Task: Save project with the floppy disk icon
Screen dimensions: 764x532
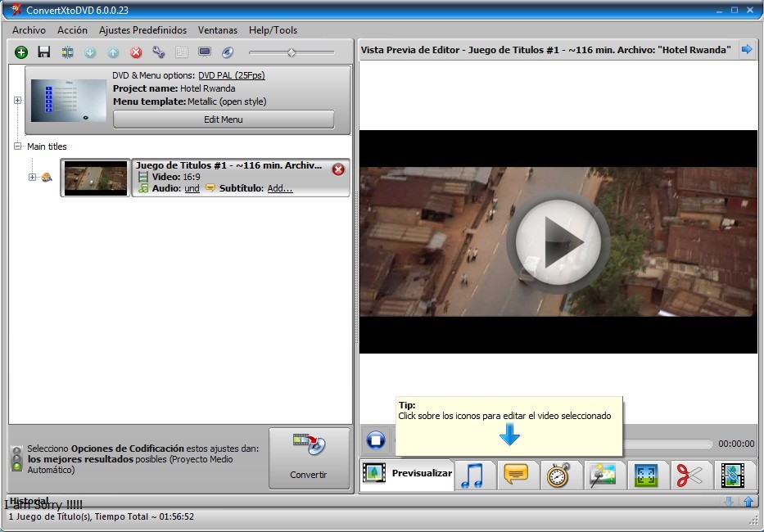Action: click(x=44, y=52)
